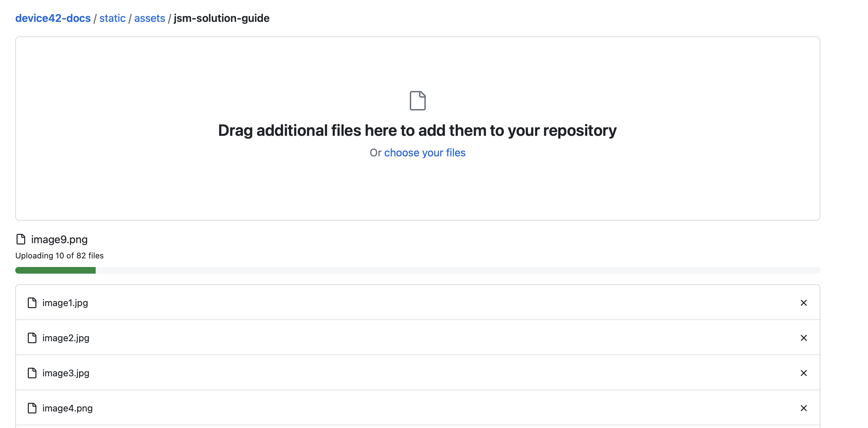The height and width of the screenshot is (428, 868).
Task: Click the file icon beside image3.jpg
Action: (x=32, y=373)
